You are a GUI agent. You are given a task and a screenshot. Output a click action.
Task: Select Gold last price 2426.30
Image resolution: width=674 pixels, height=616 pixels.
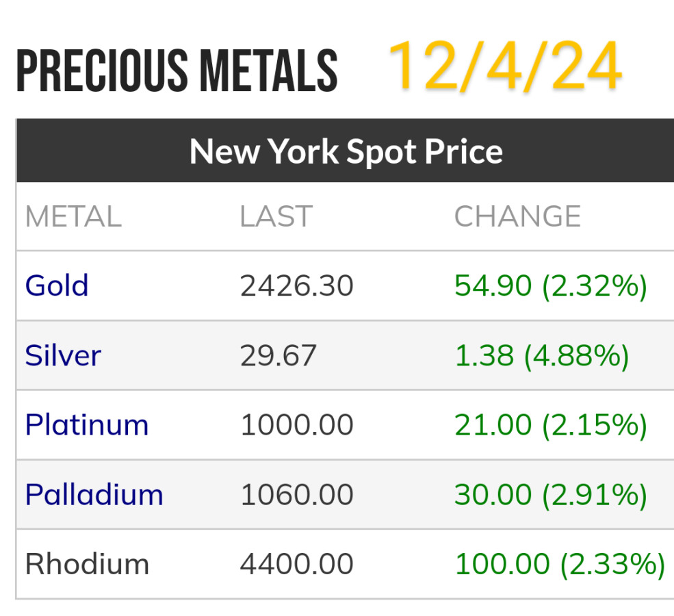[296, 285]
